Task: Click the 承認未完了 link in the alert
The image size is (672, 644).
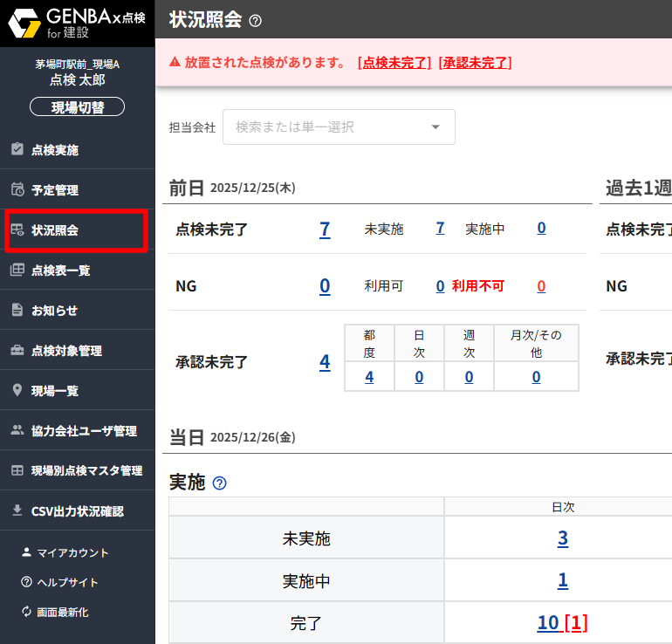Action: click(475, 62)
